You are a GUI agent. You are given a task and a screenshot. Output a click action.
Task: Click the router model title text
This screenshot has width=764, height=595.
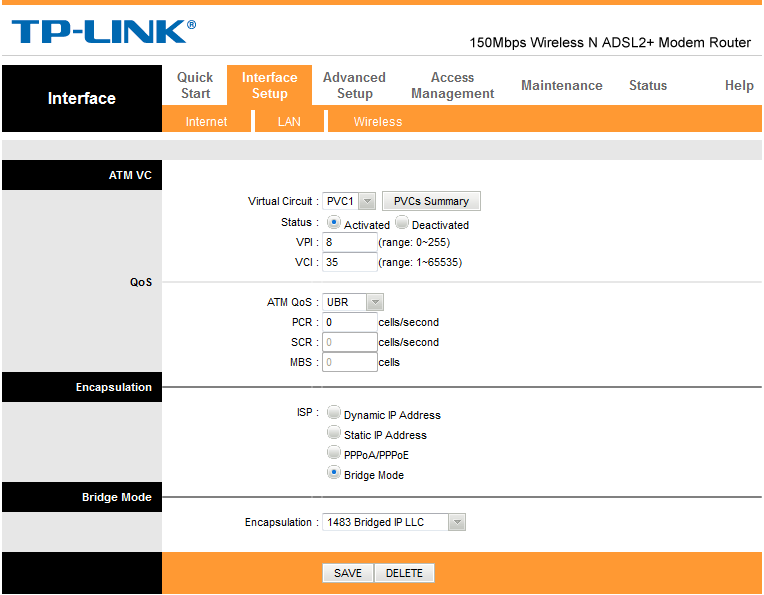pos(610,42)
